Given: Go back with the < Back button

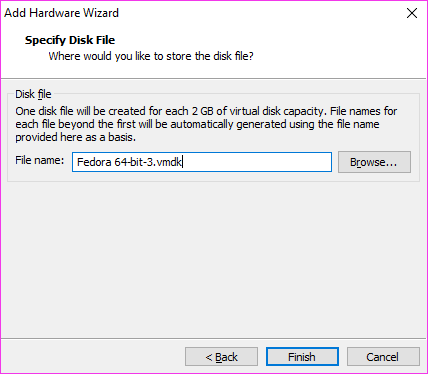Looking at the screenshot, I should click(x=221, y=357).
